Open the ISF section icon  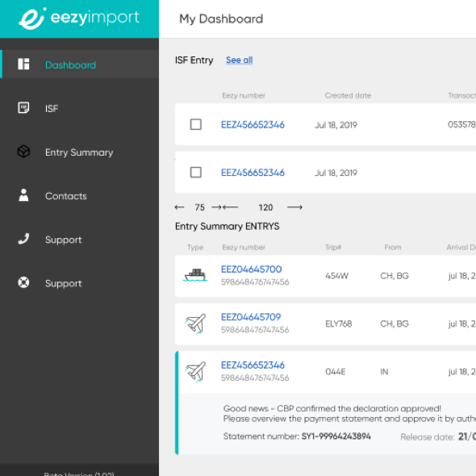[x=23, y=107]
